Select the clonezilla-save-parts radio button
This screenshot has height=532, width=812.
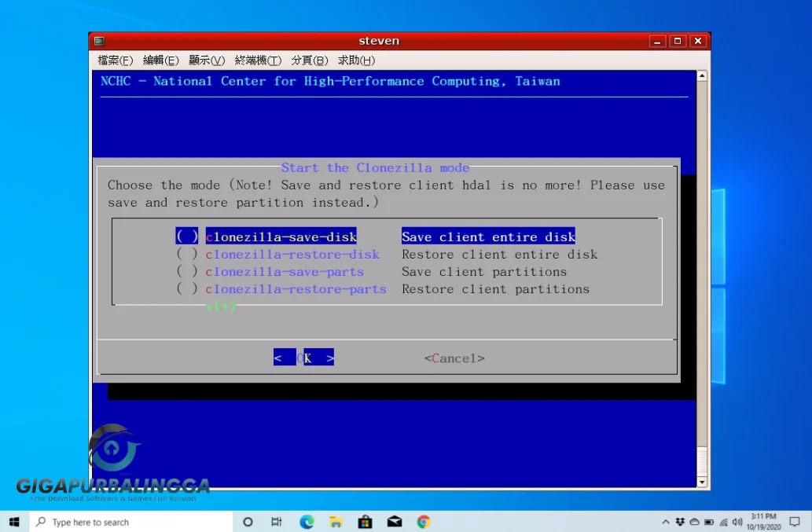[186, 271]
